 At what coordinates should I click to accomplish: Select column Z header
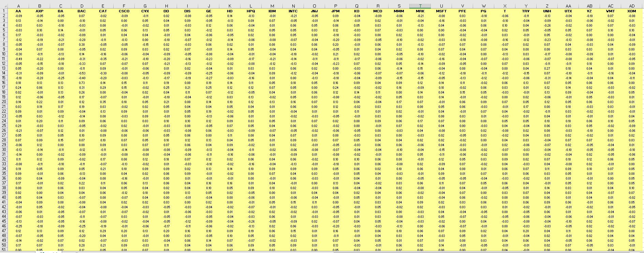pyautogui.click(x=547, y=6)
